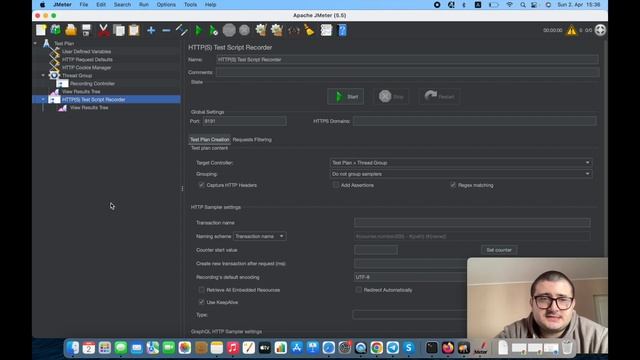Click the yellow warning log icon

(571, 30)
